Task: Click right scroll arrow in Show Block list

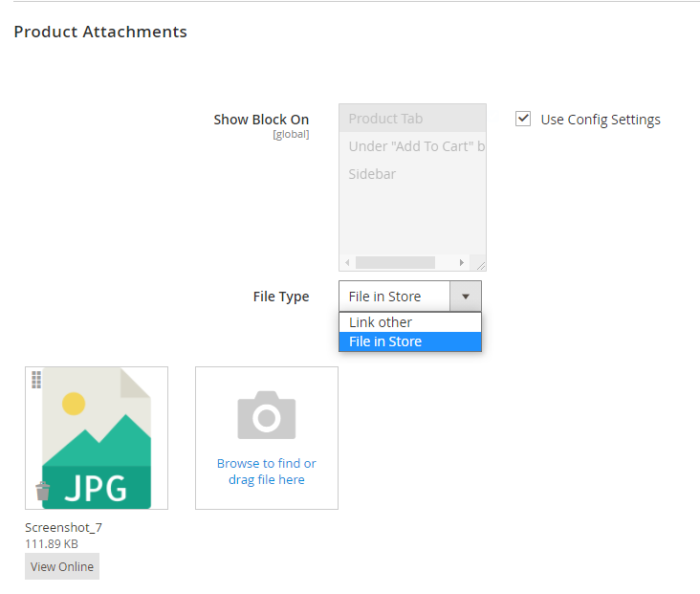Action: pyautogui.click(x=461, y=262)
